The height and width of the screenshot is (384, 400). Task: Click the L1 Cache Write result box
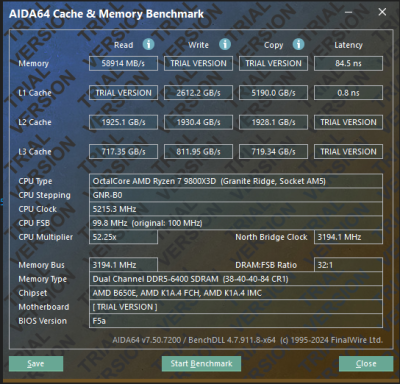point(198,93)
